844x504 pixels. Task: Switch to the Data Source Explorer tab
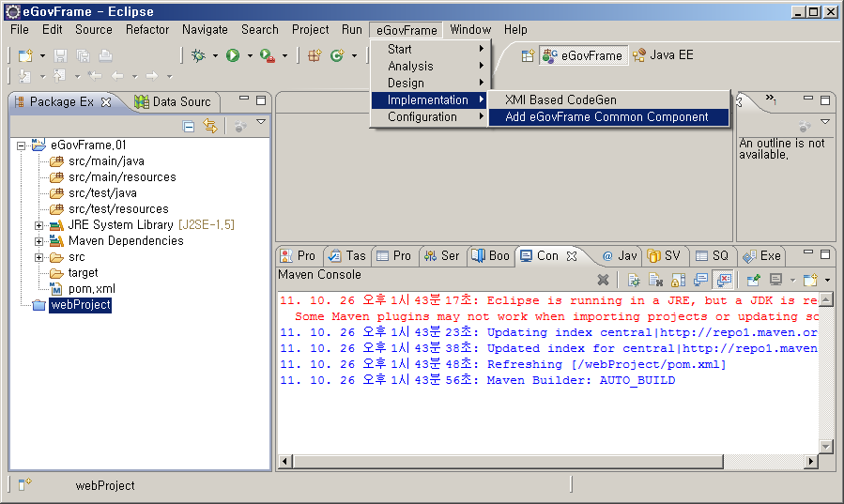coord(174,101)
